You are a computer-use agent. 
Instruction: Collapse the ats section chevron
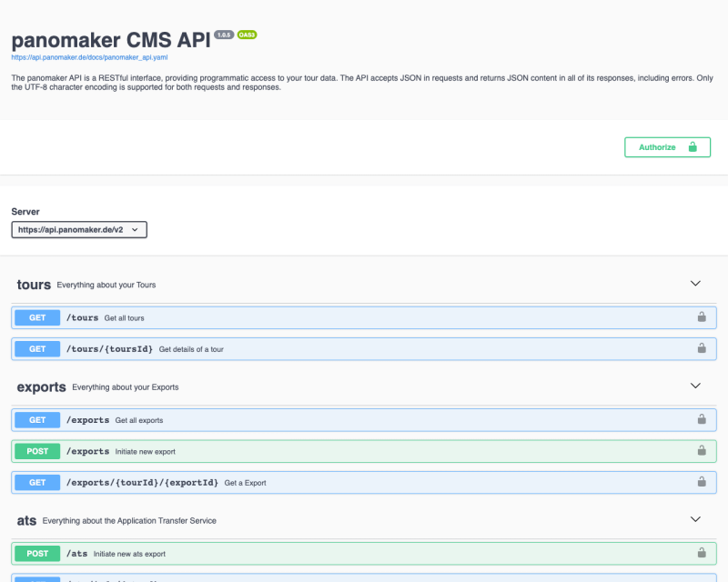[x=695, y=519]
